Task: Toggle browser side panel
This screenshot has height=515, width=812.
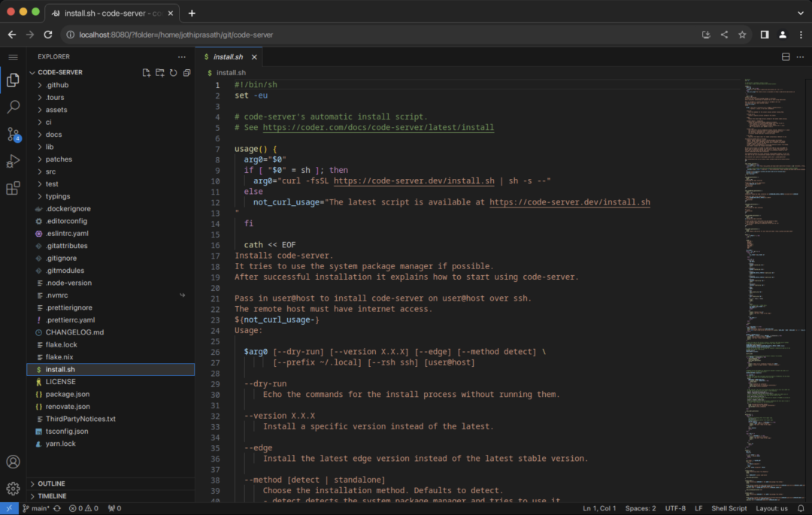Action: (x=765, y=35)
